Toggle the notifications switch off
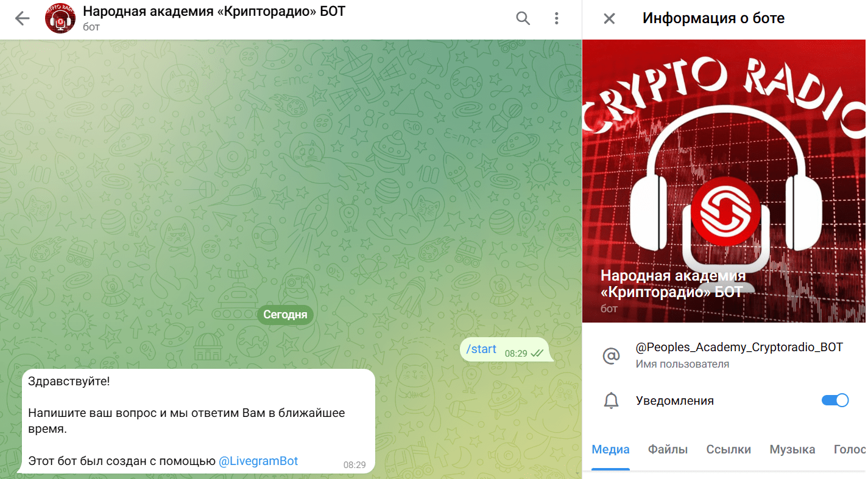This screenshot has height=479, width=868. coord(835,400)
